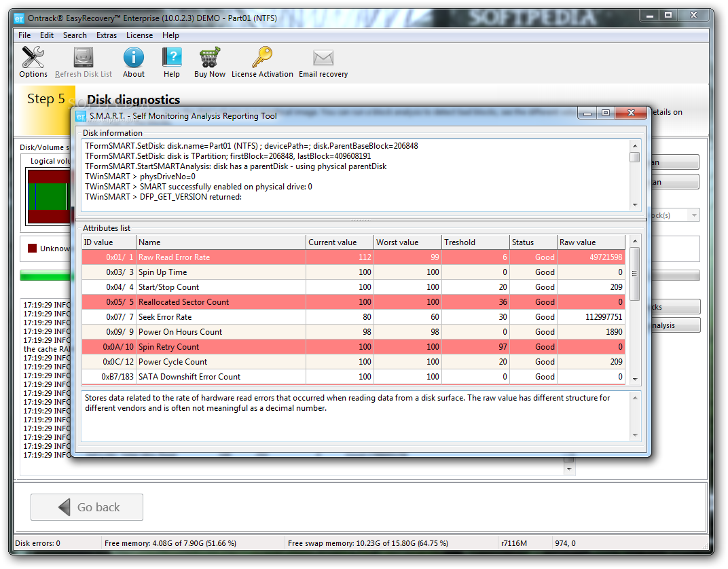Open the About info icon
Screen dimensions: 728x569
click(134, 58)
